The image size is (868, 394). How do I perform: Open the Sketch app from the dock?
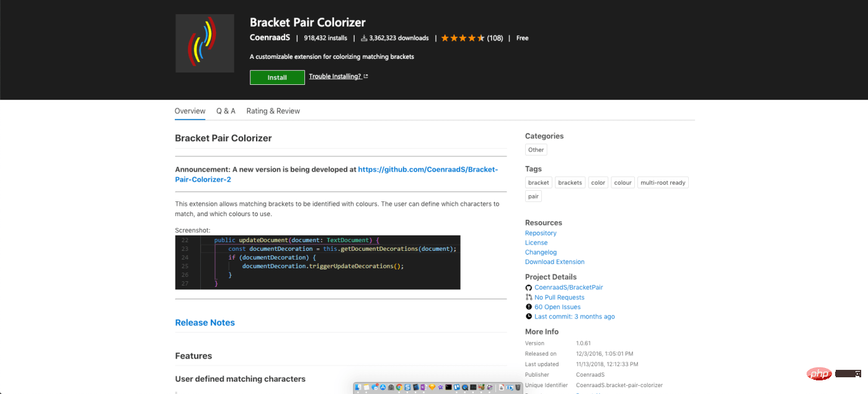pos(432,388)
